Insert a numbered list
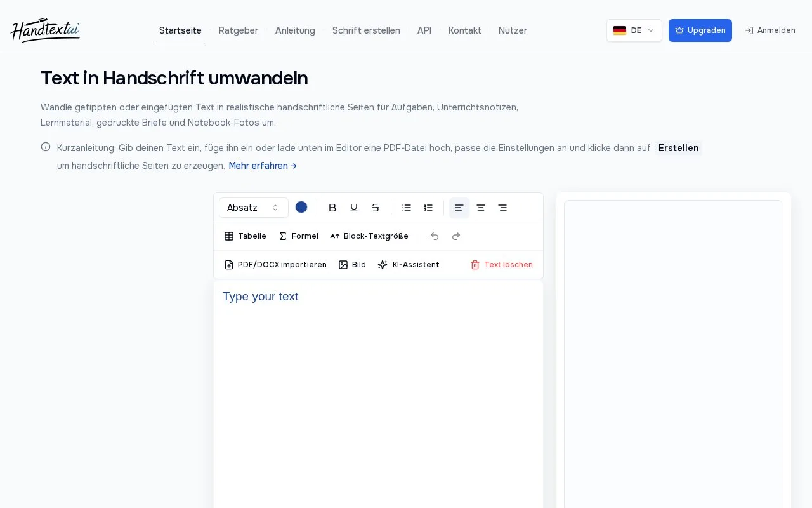The image size is (812, 508). (428, 208)
